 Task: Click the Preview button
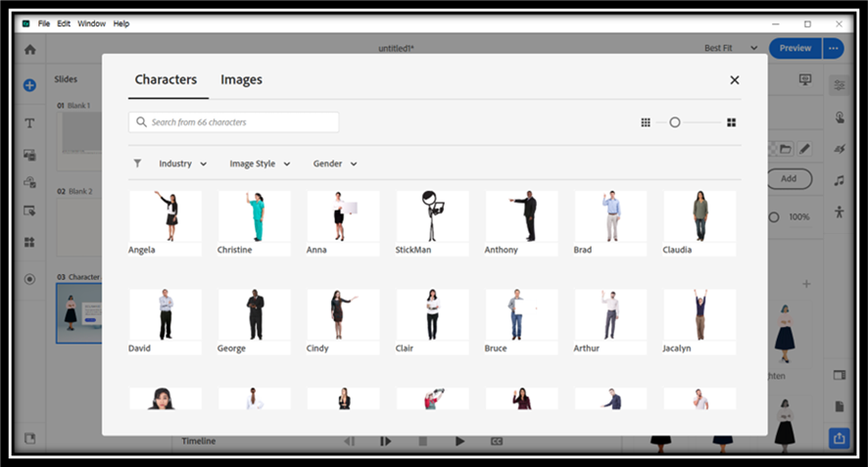(795, 48)
